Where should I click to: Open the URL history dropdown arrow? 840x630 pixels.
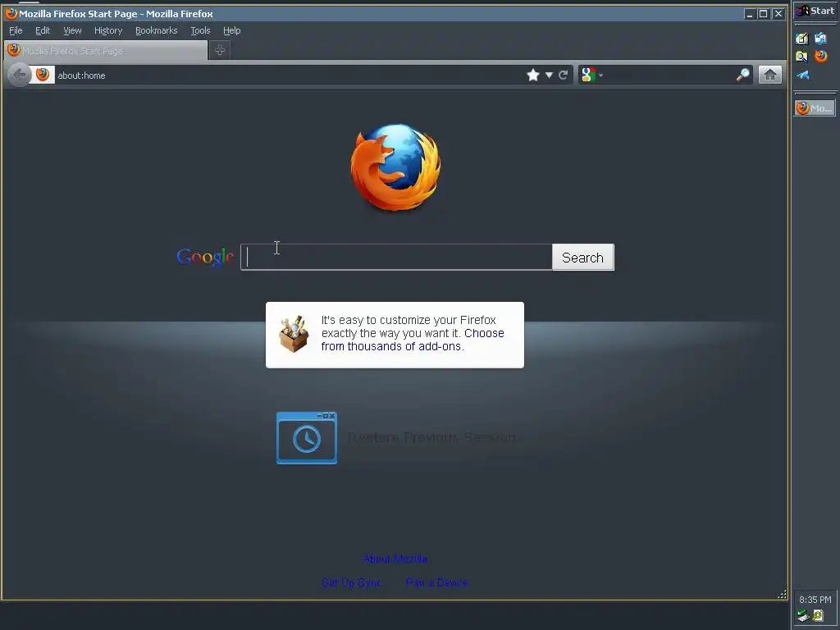pyautogui.click(x=549, y=75)
